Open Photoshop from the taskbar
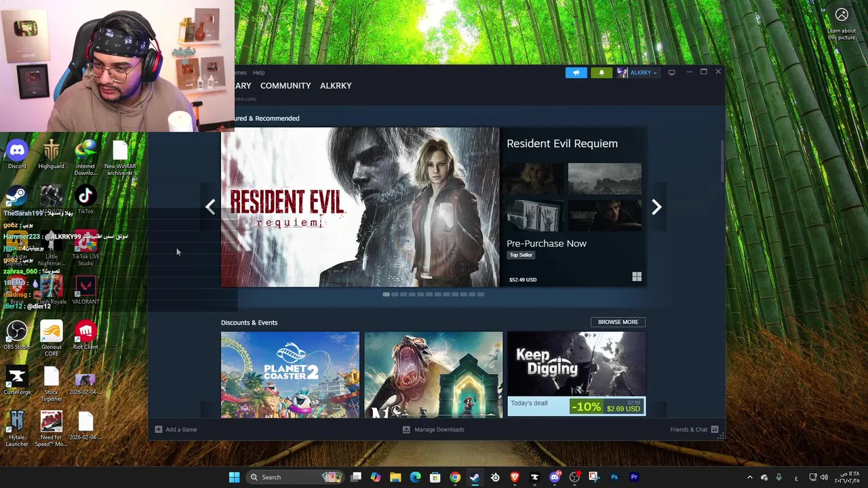 [x=614, y=477]
